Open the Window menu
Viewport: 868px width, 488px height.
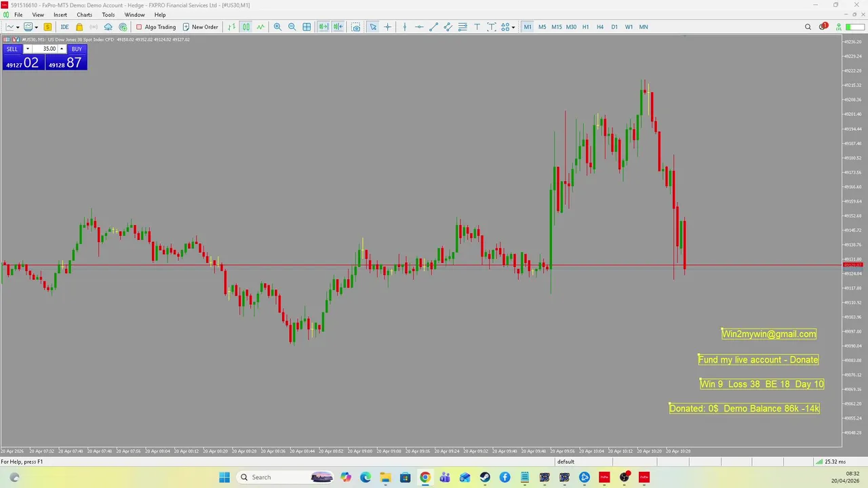[134, 15]
